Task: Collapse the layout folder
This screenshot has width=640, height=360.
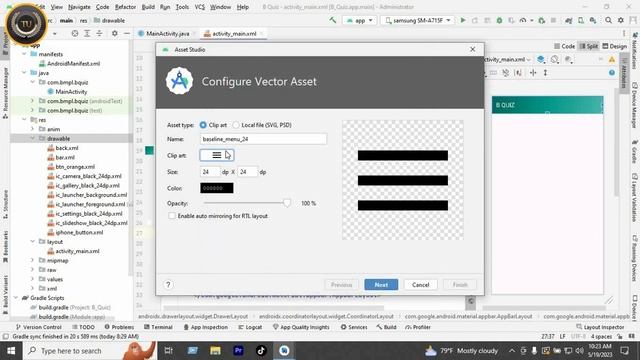Action: 33,242
